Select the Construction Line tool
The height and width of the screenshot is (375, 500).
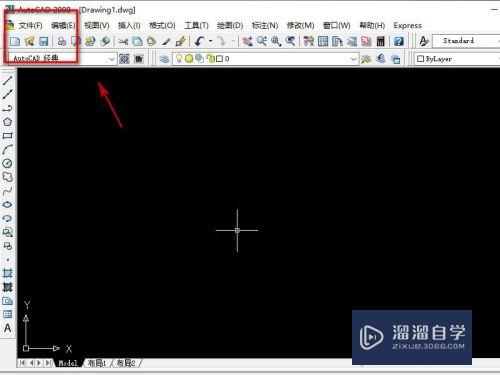(8, 94)
